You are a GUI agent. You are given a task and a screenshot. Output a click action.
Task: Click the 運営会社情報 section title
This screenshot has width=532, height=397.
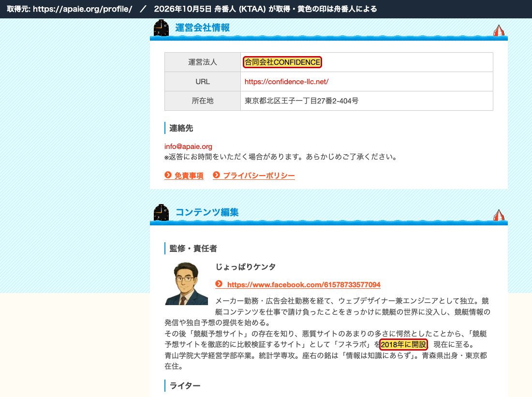[203, 28]
